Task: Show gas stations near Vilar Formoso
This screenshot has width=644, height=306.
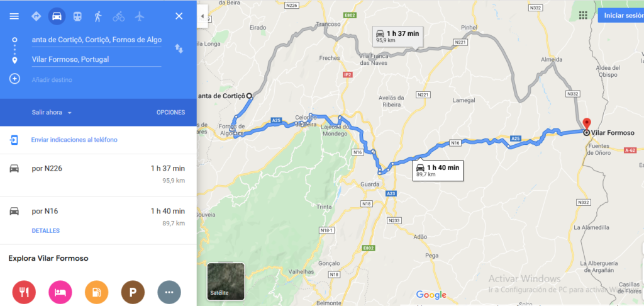Action: (x=96, y=292)
